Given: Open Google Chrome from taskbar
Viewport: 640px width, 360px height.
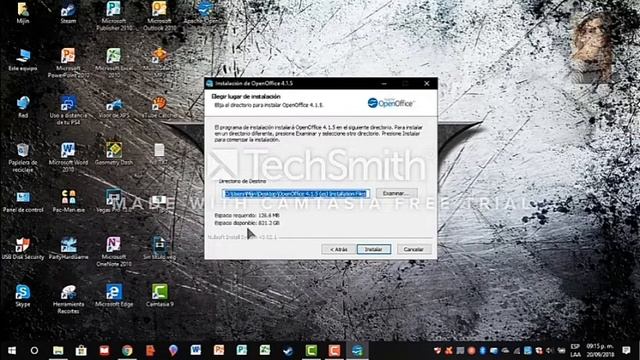Looking at the screenshot, I should click(127, 351).
